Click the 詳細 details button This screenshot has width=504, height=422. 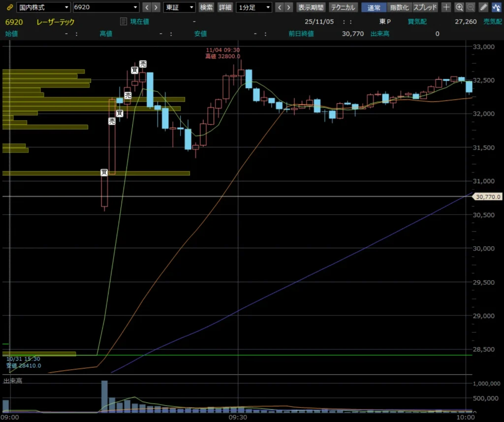coord(225,7)
